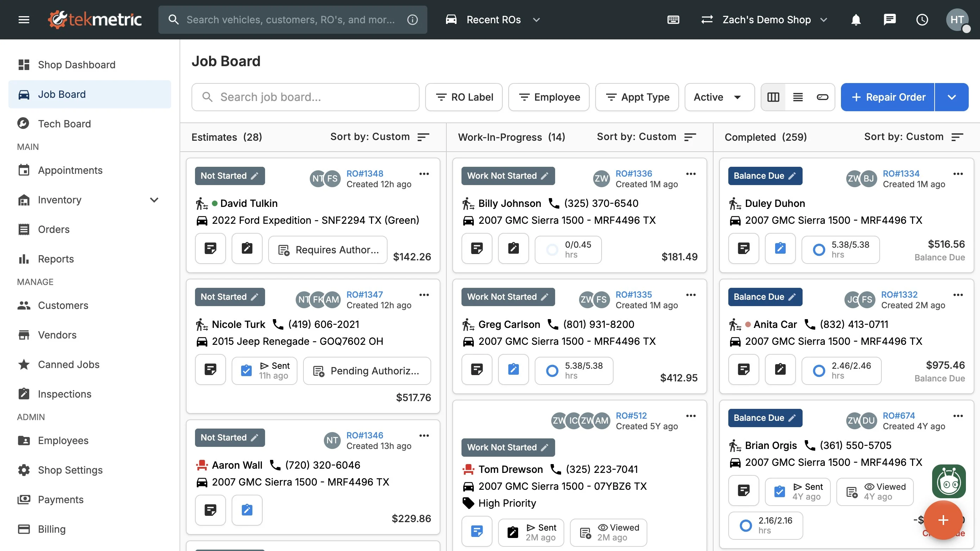Click the 5.38/5.38 hrs progress on Greg Carlson

574,370
